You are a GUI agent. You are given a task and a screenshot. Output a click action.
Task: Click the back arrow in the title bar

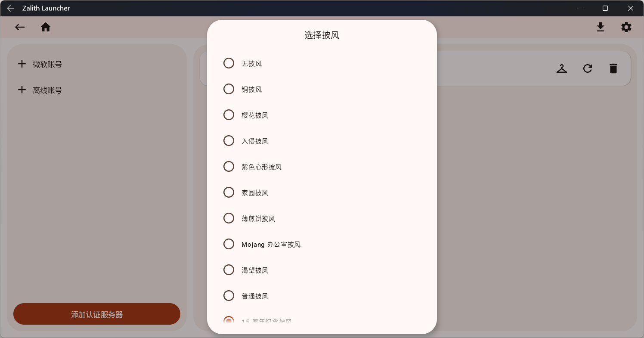[x=10, y=8]
